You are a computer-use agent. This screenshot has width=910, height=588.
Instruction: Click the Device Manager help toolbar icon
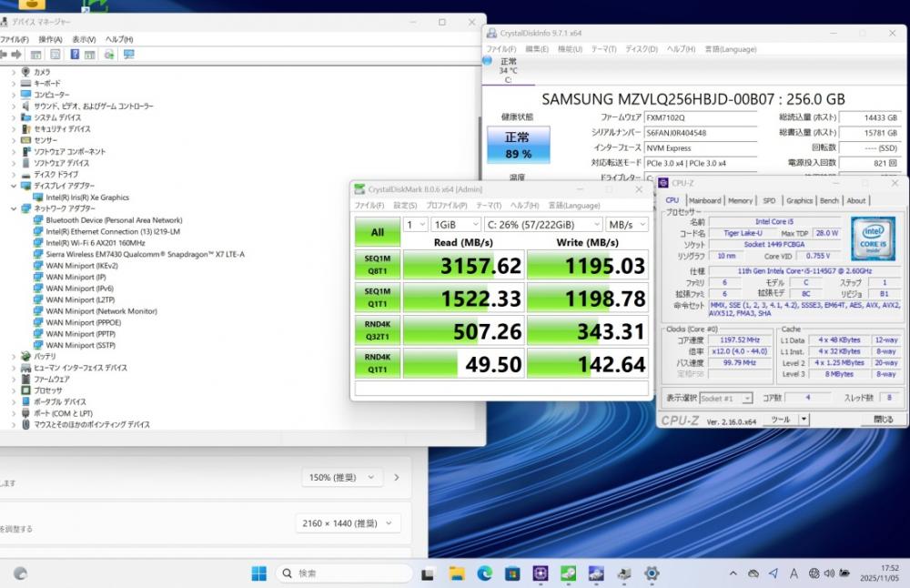tap(75, 55)
